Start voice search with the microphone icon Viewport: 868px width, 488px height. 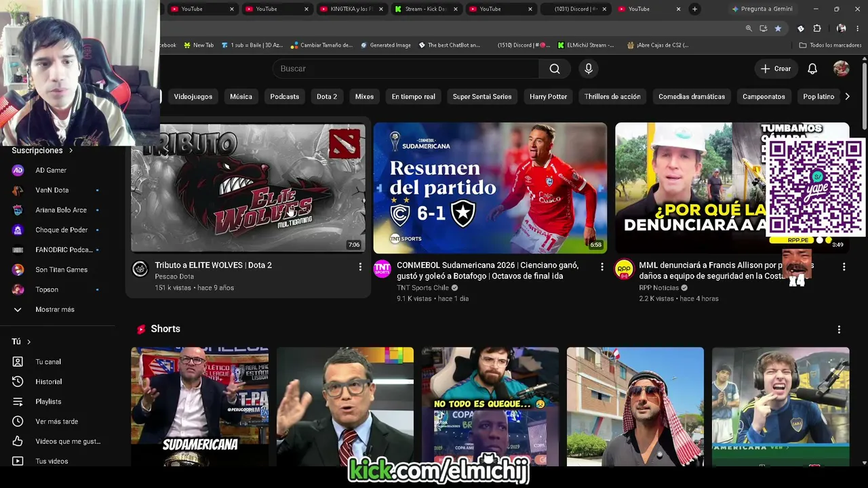[x=589, y=68]
